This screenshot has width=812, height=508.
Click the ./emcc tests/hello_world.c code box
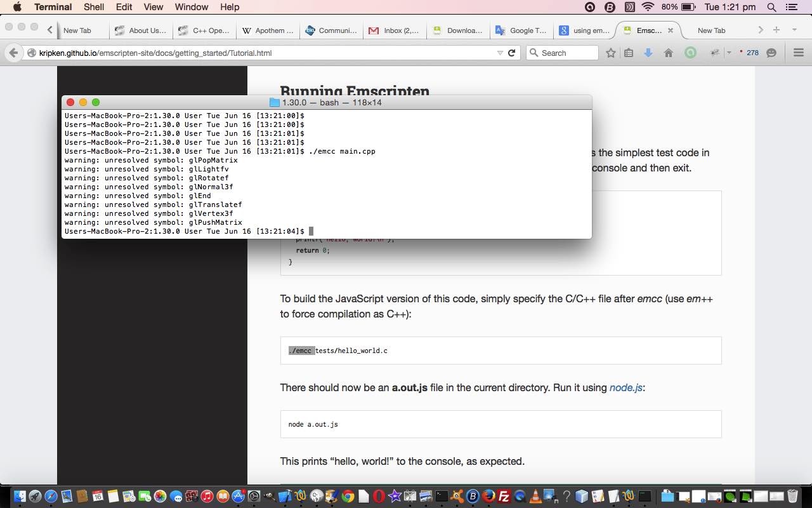coord(501,351)
